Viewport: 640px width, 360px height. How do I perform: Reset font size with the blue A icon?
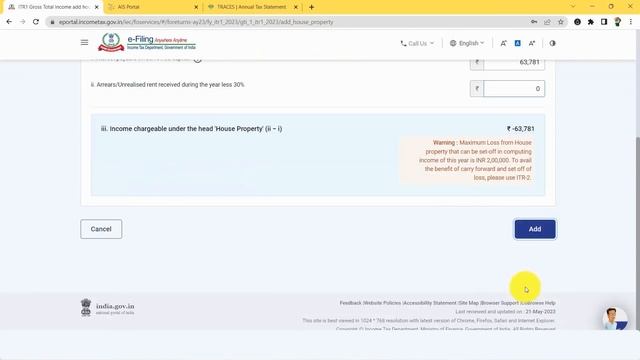click(518, 43)
